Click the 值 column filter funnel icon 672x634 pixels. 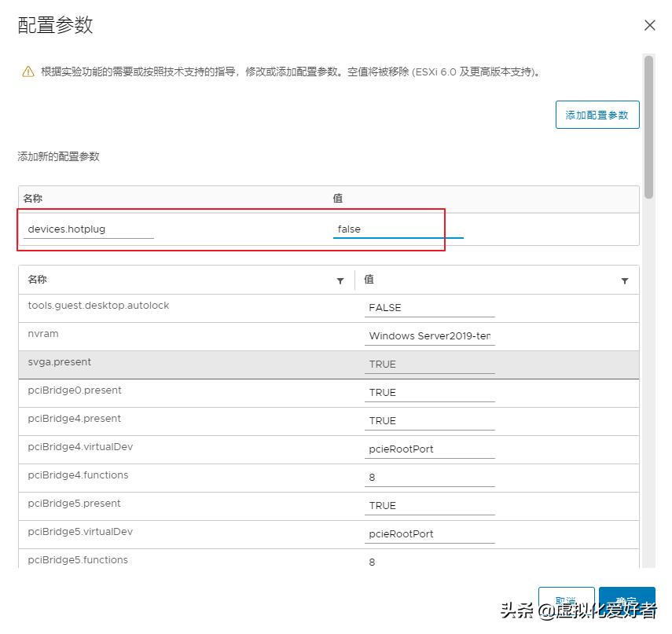click(x=625, y=280)
